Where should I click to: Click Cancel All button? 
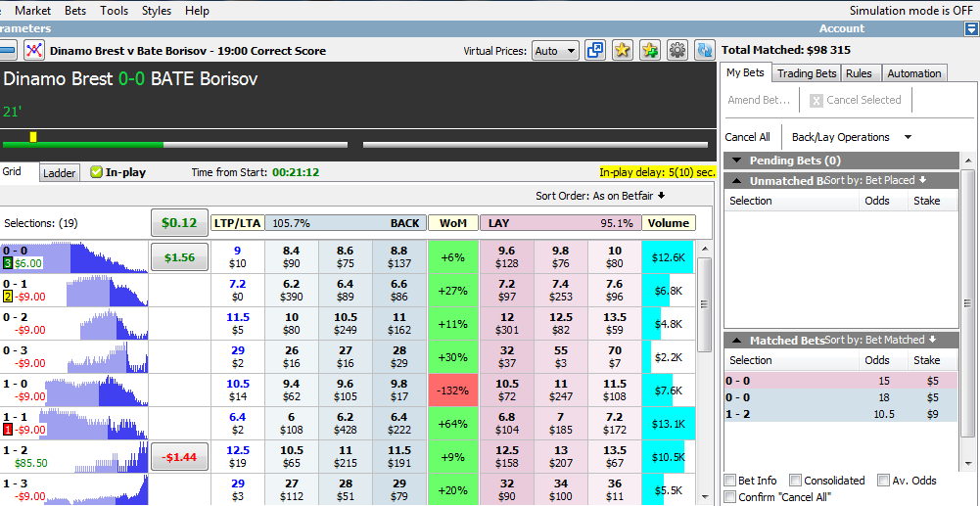[748, 137]
